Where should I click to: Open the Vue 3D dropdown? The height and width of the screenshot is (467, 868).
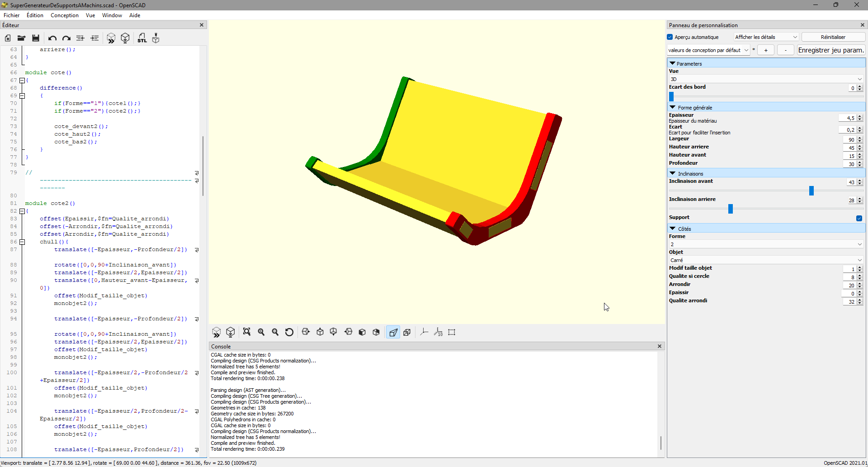(x=766, y=79)
